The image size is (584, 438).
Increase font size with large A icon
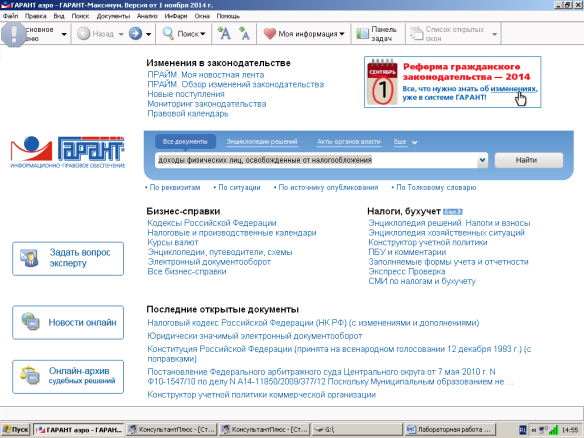[224, 34]
